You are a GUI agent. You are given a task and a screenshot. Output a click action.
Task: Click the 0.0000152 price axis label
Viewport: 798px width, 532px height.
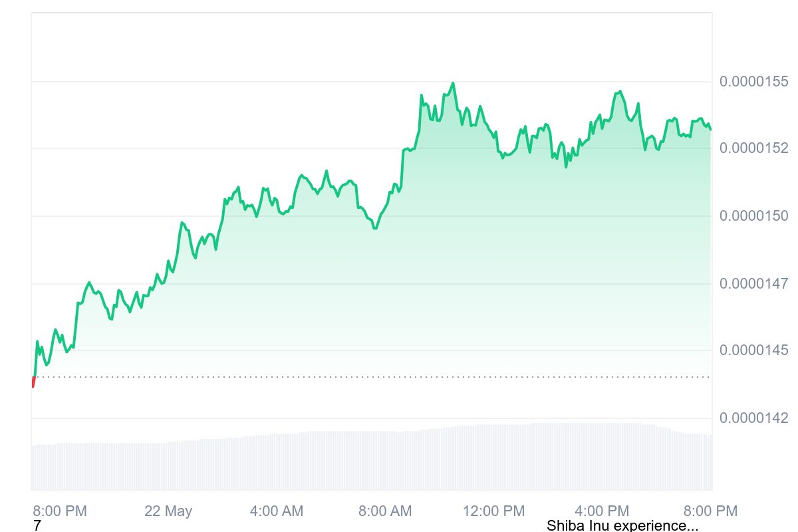click(x=753, y=148)
